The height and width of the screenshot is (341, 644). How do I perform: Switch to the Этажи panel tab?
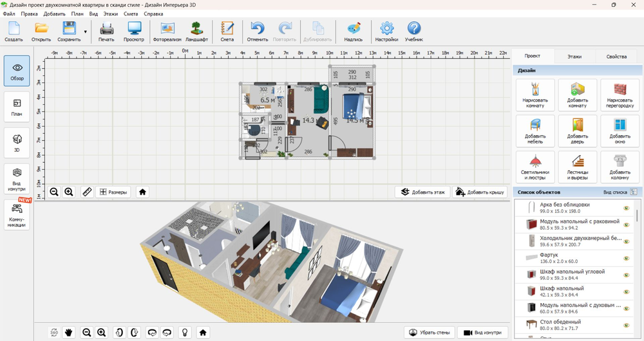point(574,57)
